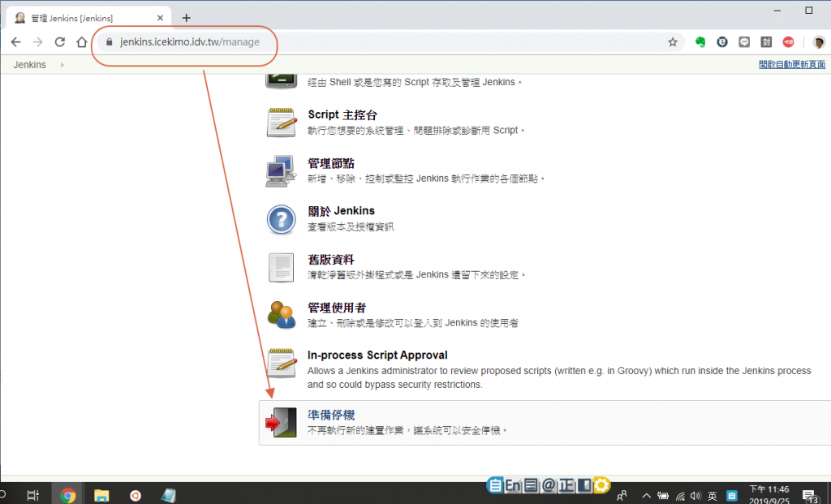Click the 舊版資料 document icon
Image resolution: width=831 pixels, height=504 pixels.
281,267
